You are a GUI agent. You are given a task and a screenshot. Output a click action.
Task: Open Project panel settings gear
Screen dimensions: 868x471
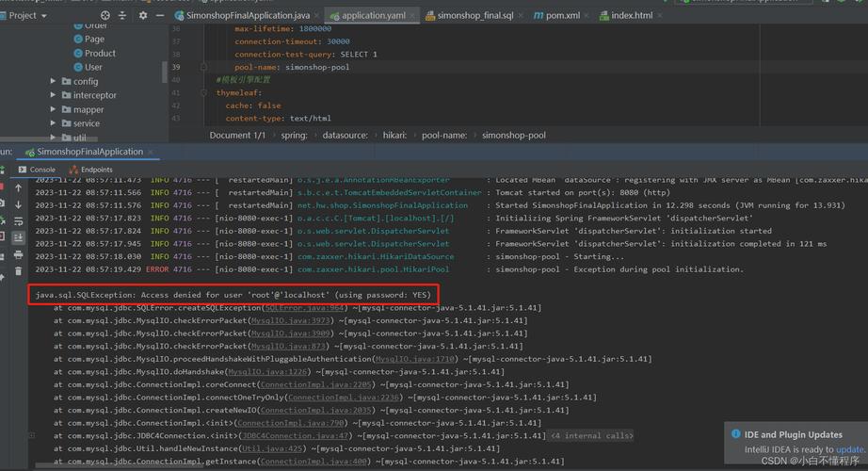pos(142,15)
